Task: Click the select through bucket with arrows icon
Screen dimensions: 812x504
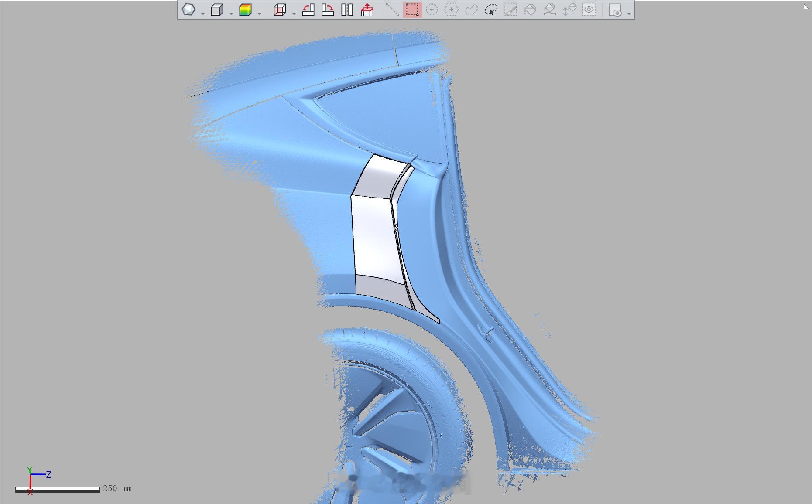Action: pyautogui.click(x=569, y=10)
